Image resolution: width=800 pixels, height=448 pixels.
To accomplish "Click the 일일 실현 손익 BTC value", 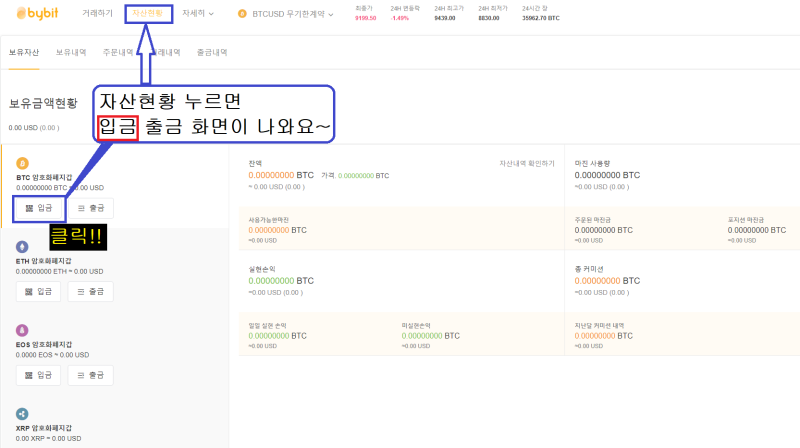I will [278, 336].
